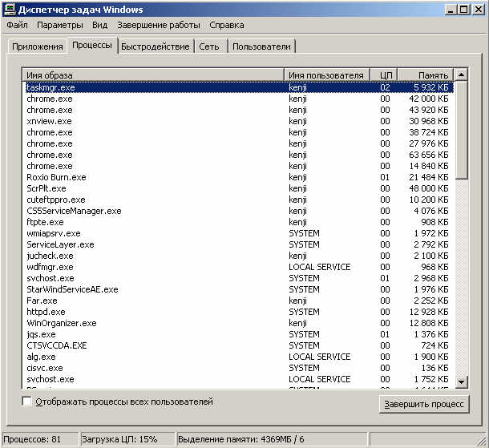Select the ftpte.exe process
The height and width of the screenshot is (448, 489).
click(239, 222)
